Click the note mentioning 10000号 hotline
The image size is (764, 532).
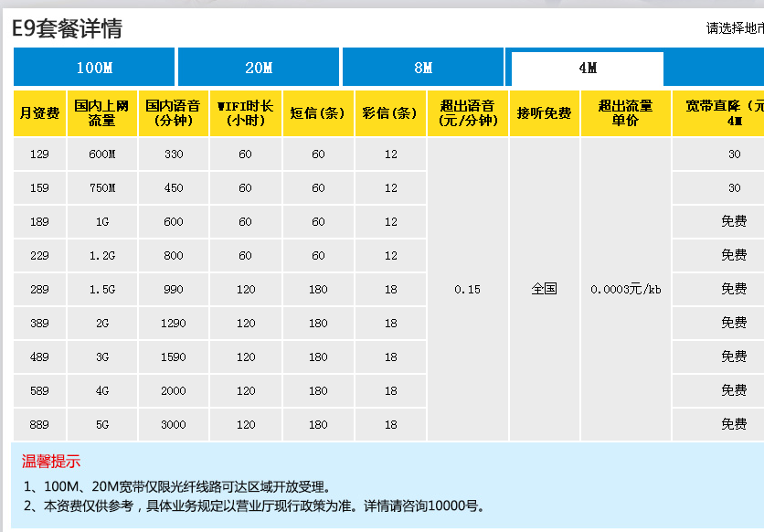click(254, 505)
